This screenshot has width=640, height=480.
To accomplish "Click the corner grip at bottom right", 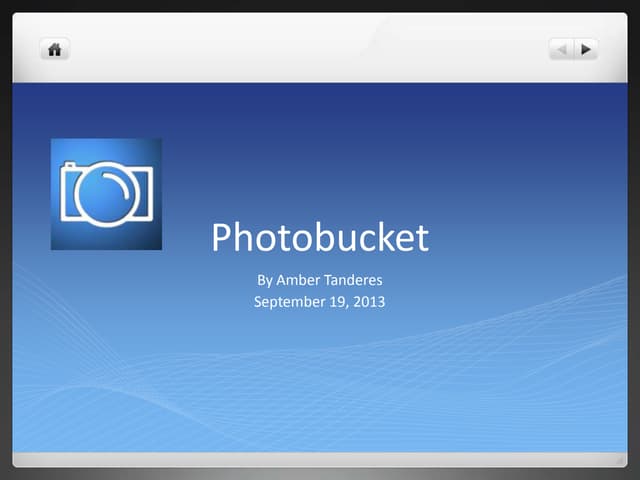I will point(620,460).
